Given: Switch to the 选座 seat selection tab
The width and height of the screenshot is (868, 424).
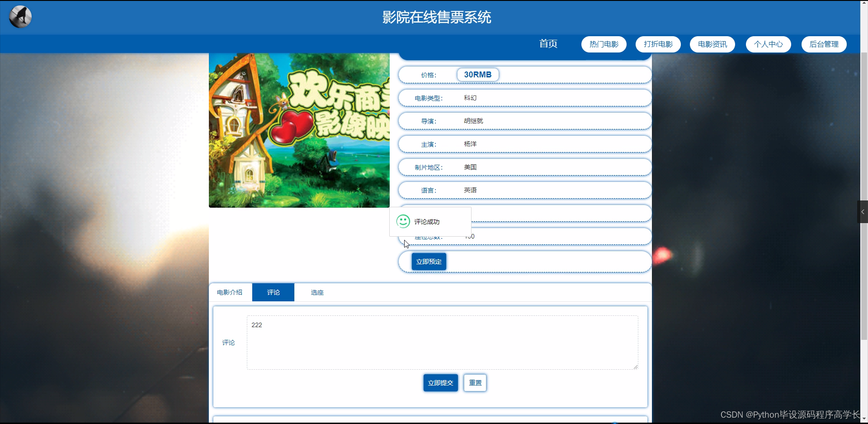Looking at the screenshot, I should [317, 292].
